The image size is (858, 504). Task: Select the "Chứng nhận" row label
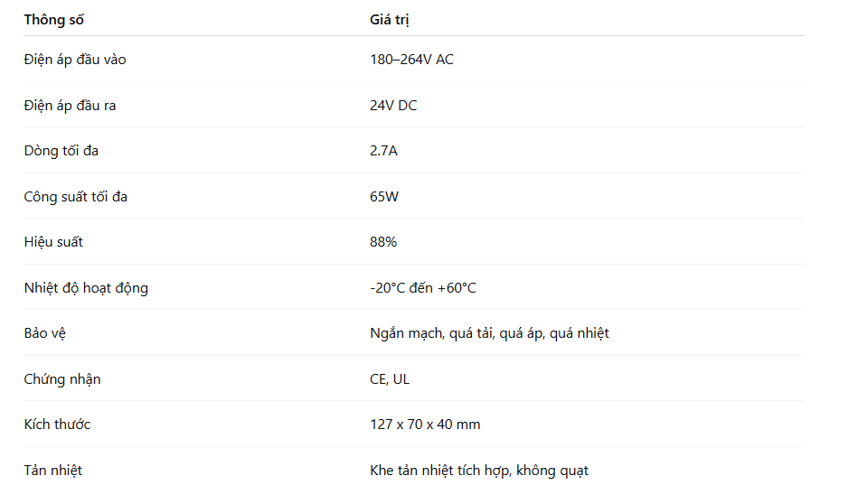point(62,379)
